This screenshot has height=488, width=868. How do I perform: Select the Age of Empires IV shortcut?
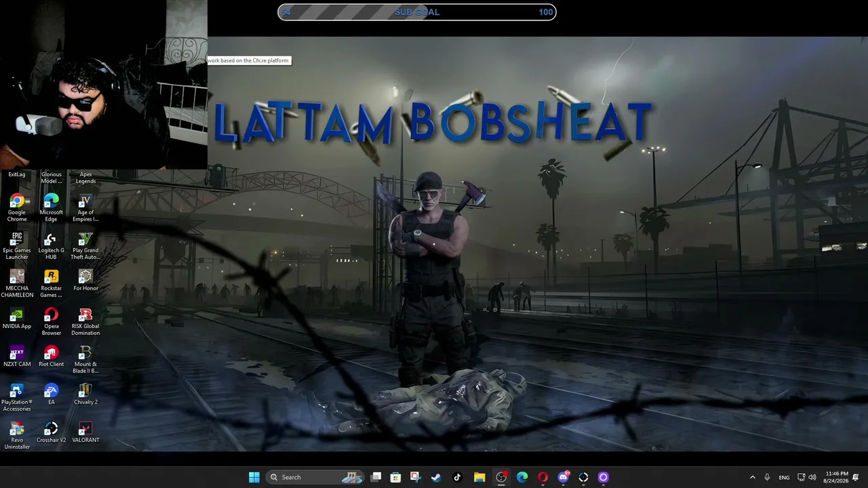(85, 208)
